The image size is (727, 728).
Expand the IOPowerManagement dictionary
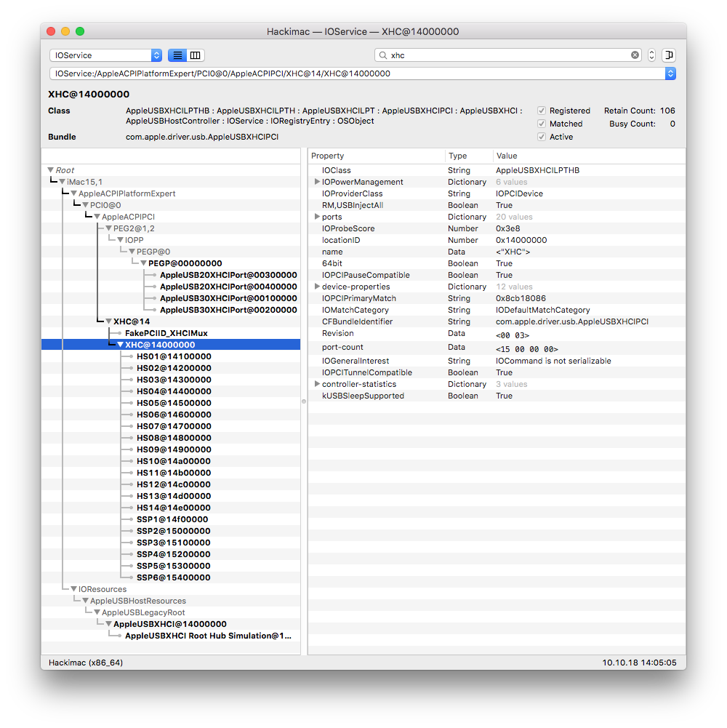pos(317,182)
